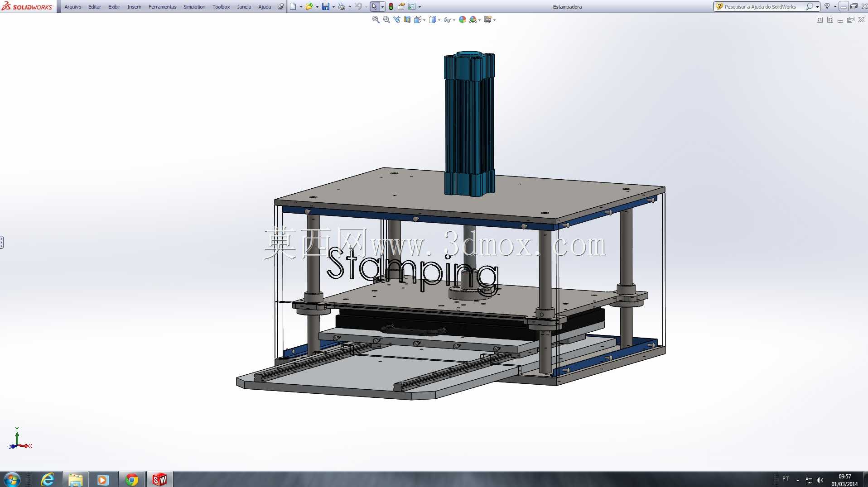Expand the Select tool dropdown arrow
Viewport: 868px width, 487px height.
(x=382, y=7)
